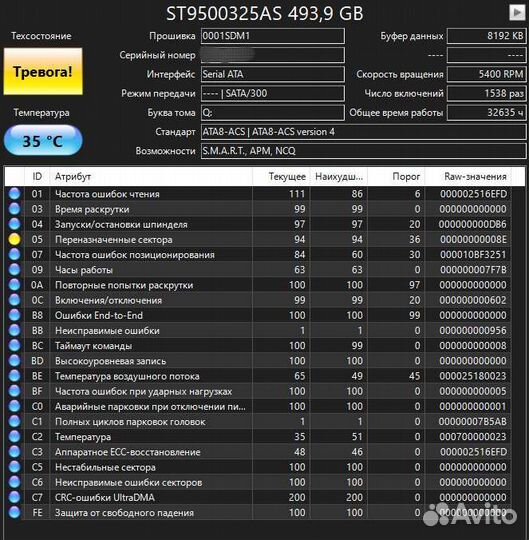Select raw value 000000007F7B
Image resolution: width=529 pixels, height=540 pixels.
(x=473, y=270)
